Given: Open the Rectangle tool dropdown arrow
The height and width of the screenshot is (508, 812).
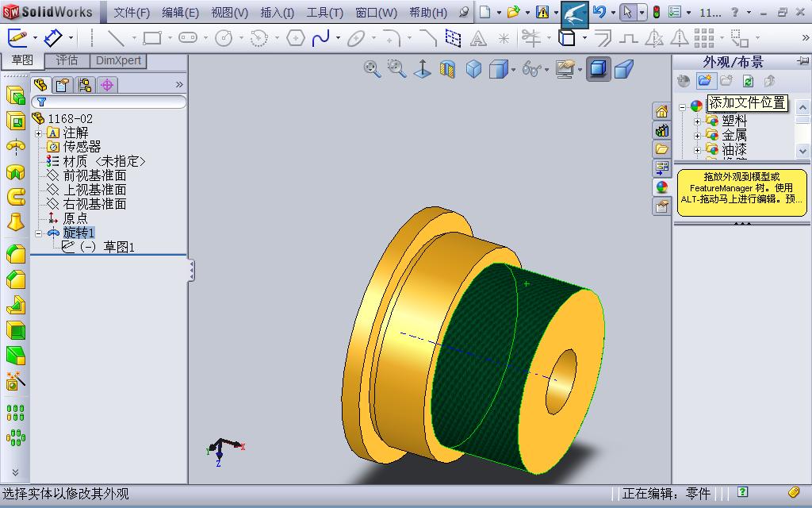Looking at the screenshot, I should (170, 38).
